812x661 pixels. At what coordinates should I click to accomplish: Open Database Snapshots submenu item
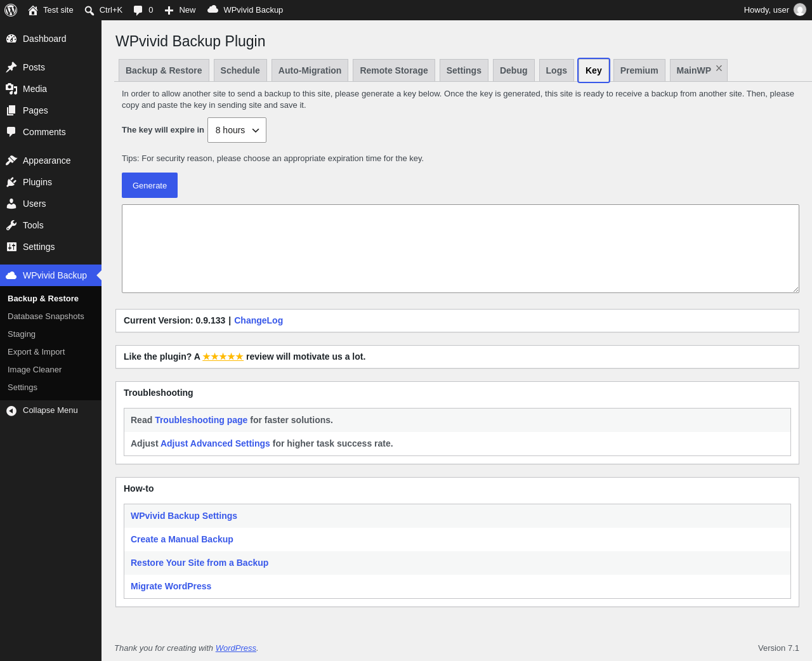tap(46, 317)
